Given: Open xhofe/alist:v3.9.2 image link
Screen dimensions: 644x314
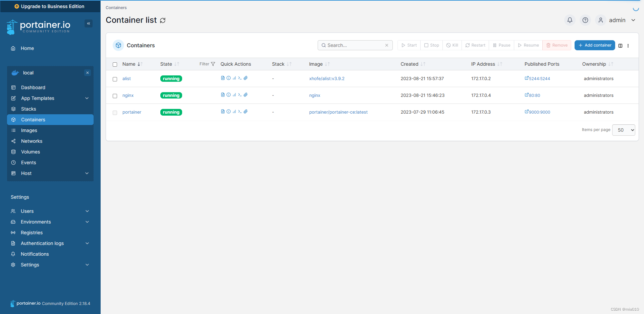Looking at the screenshot, I should tap(327, 78).
